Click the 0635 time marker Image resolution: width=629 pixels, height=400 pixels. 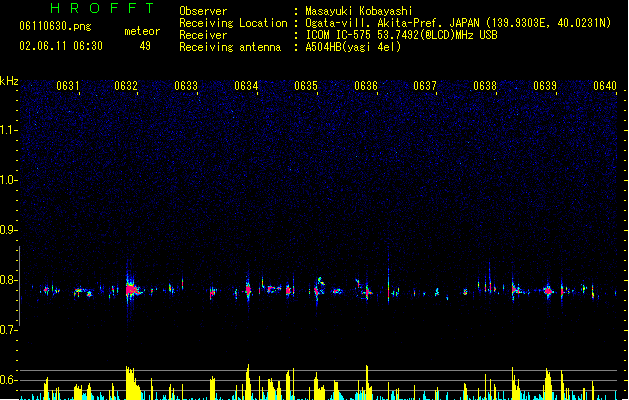(x=306, y=86)
